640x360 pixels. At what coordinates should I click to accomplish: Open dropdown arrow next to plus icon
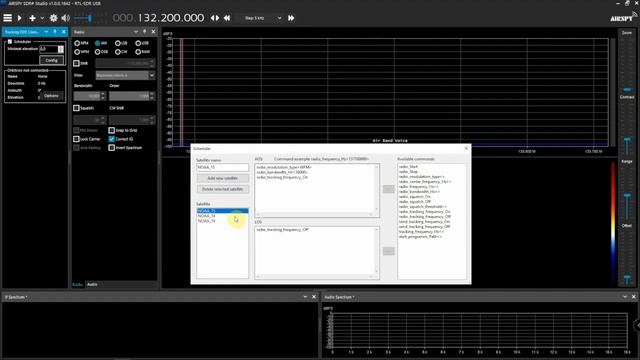click(42, 18)
